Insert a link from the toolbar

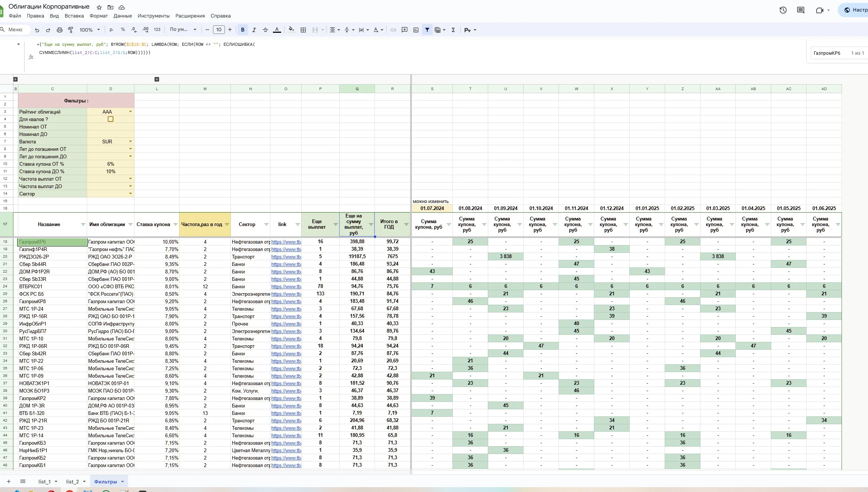pyautogui.click(x=393, y=30)
